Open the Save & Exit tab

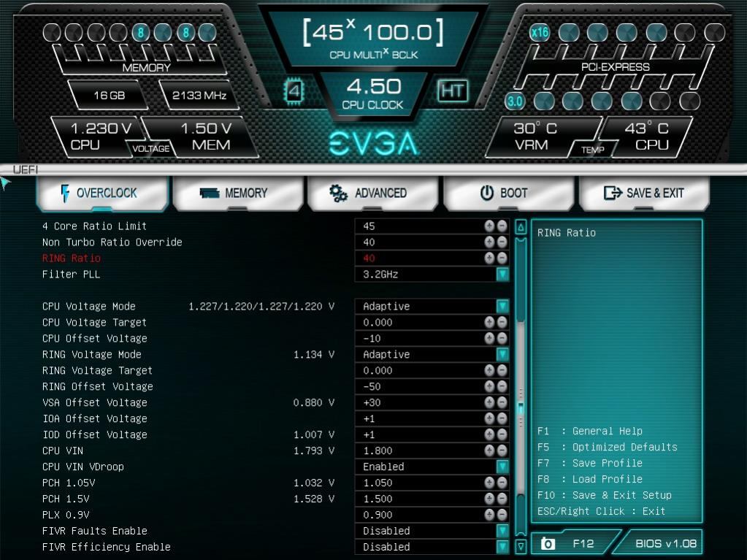(644, 193)
